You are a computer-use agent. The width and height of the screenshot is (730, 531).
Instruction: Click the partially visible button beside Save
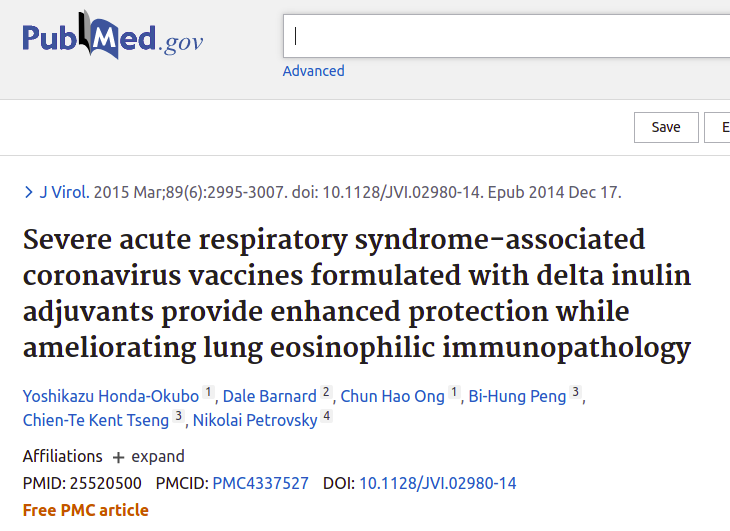[x=717, y=127]
